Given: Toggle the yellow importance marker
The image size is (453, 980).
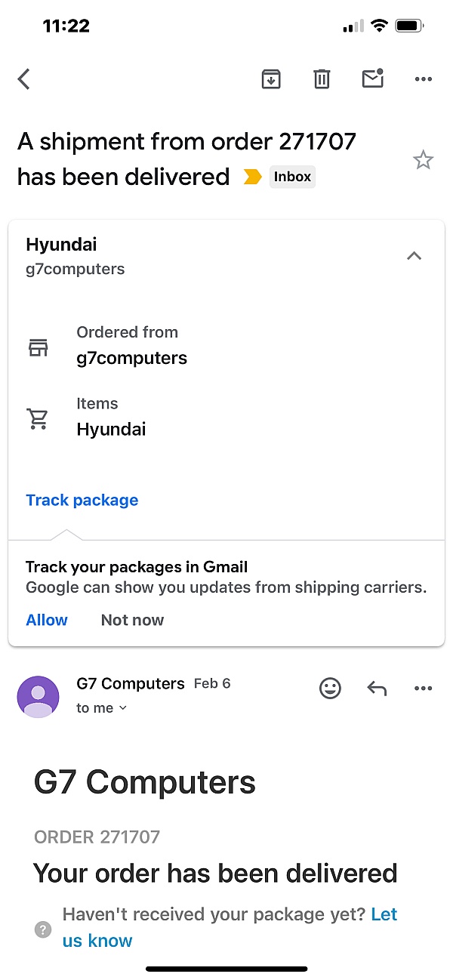Looking at the screenshot, I should tap(252, 177).
